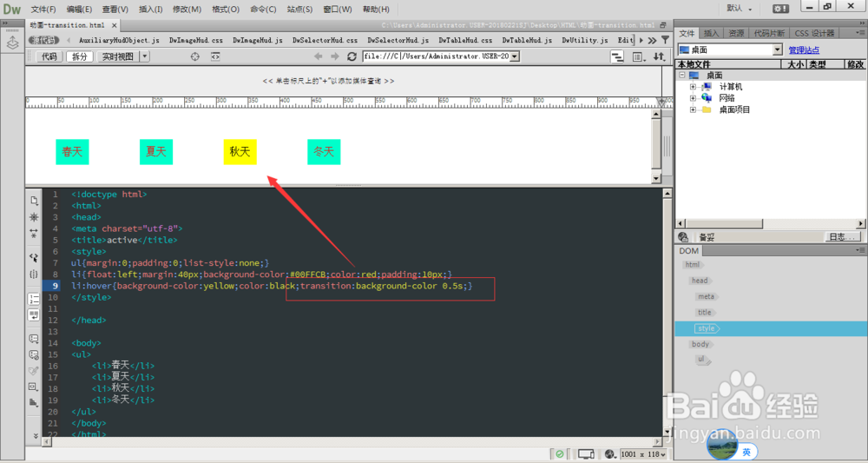Image resolution: width=868 pixels, height=463 pixels.
Task: Toggle word wrap in code view
Action: 34,314
